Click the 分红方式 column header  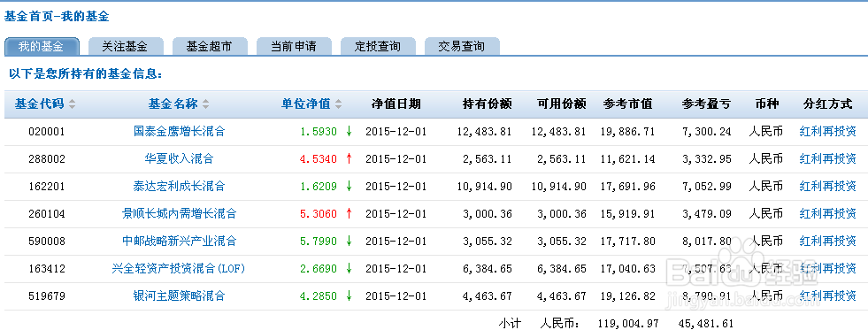click(x=827, y=104)
